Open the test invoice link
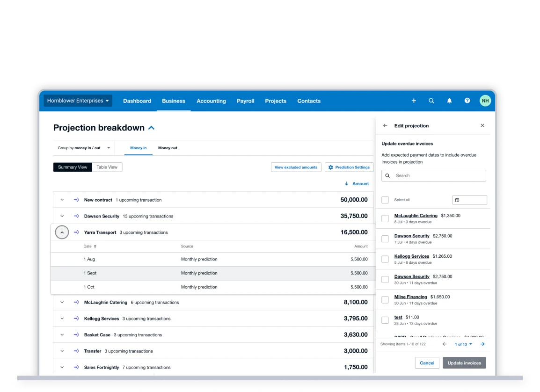540x392 pixels. tap(398, 317)
